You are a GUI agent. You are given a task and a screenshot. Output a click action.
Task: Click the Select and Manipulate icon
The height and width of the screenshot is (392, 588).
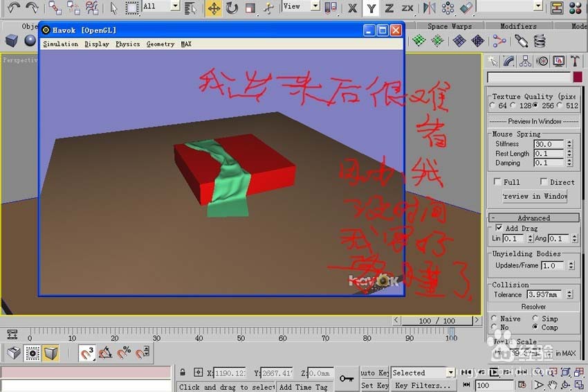point(268,8)
